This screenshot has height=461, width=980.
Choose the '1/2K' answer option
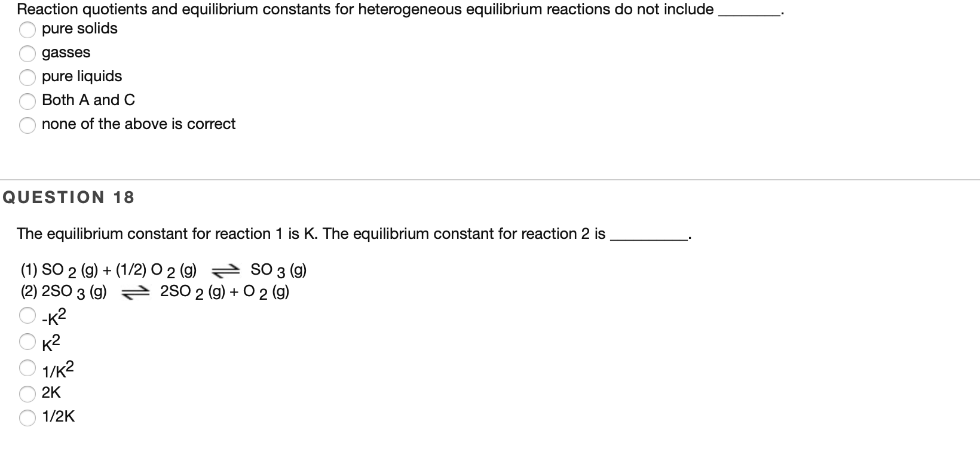coord(27,417)
